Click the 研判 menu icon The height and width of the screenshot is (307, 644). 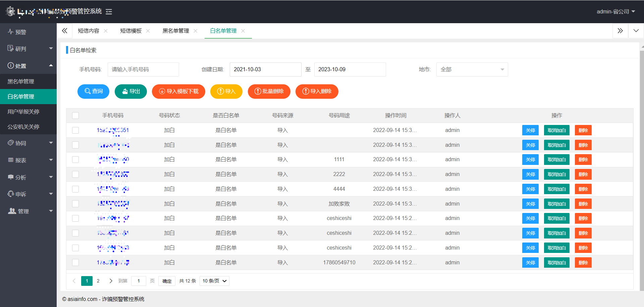coord(10,49)
